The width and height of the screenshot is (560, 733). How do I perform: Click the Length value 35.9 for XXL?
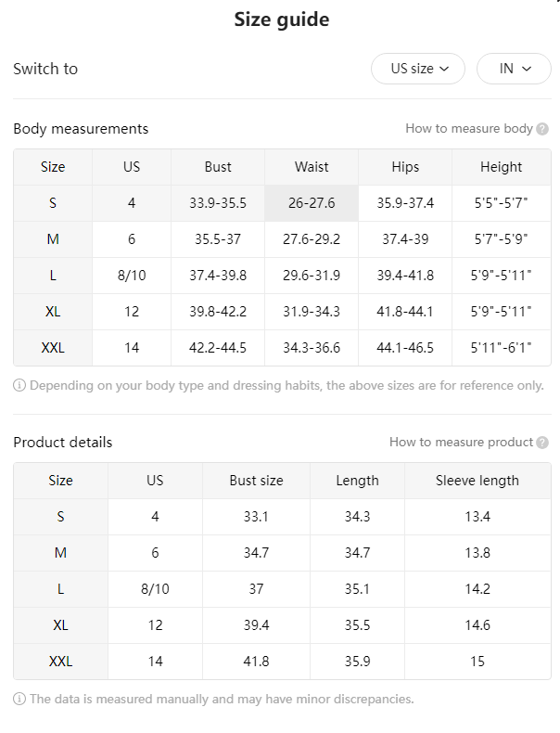[357, 662]
